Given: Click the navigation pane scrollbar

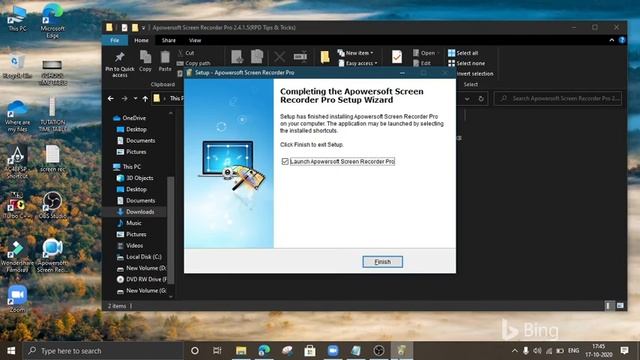Looking at the screenshot, I should coord(171,231).
